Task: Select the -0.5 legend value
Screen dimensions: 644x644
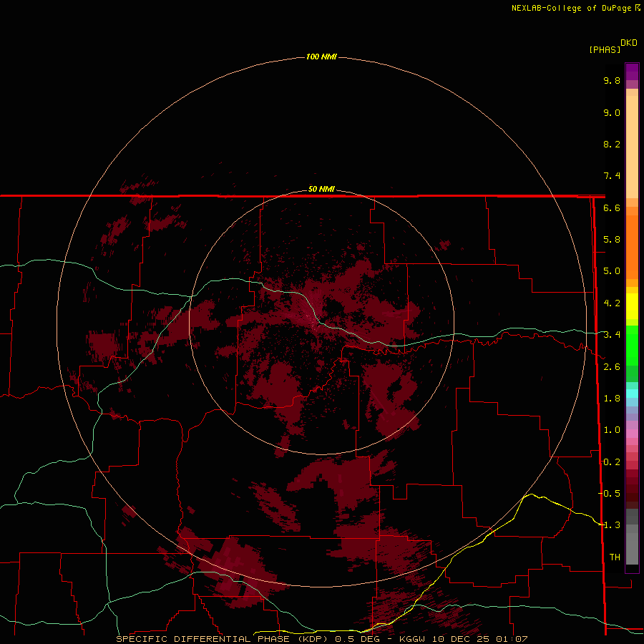Action: pyautogui.click(x=609, y=494)
